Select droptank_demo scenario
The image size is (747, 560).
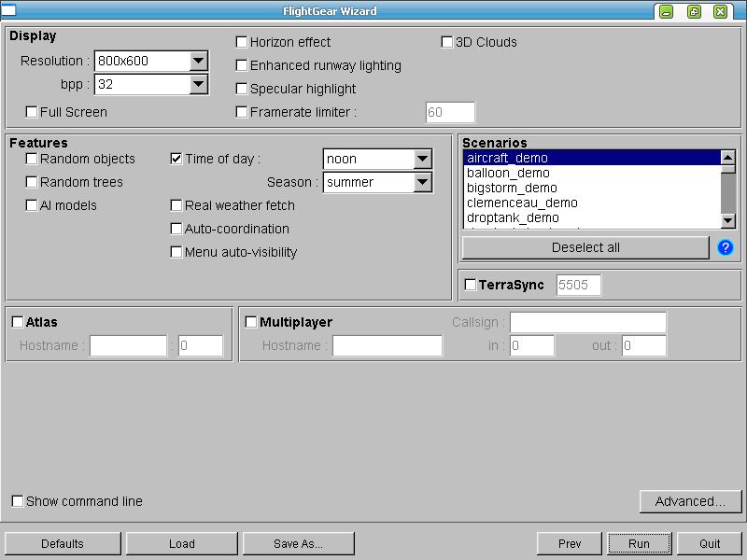click(x=592, y=217)
